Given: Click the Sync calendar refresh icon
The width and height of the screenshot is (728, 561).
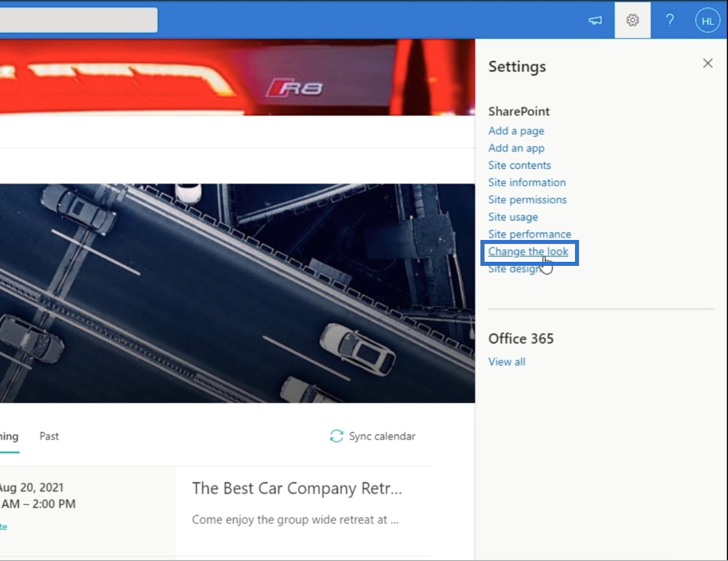Looking at the screenshot, I should coord(336,436).
